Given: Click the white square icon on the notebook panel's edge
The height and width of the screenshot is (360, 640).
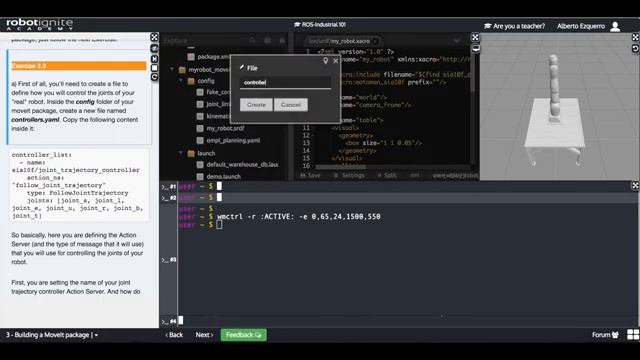Looking at the screenshot, I should 154,68.
